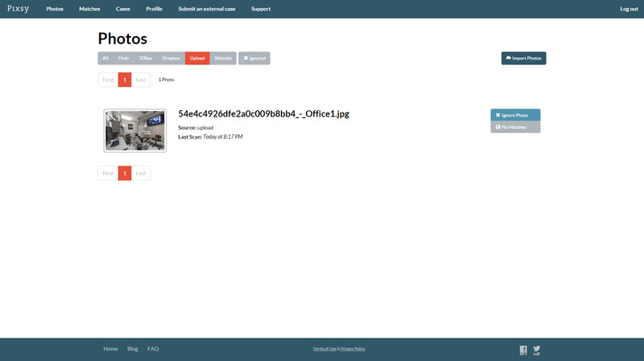The image size is (644, 361).
Task: Open the Office1.jpg photo thumbnail
Action: click(135, 130)
